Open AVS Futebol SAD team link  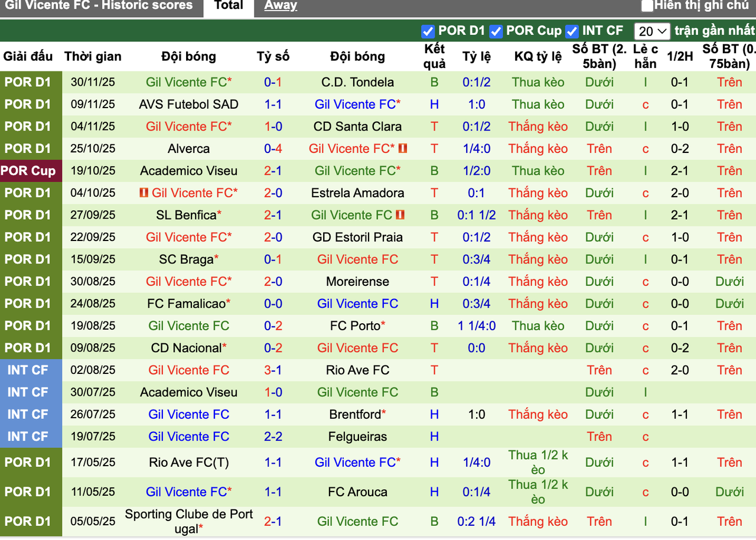click(x=189, y=105)
